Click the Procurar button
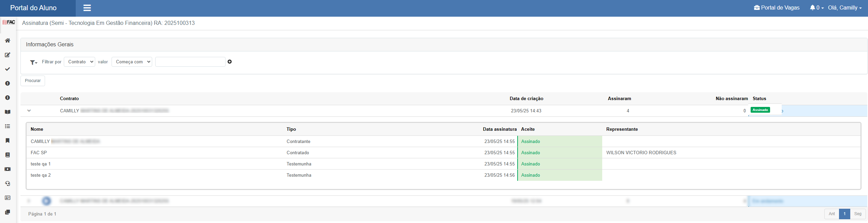 (x=33, y=81)
